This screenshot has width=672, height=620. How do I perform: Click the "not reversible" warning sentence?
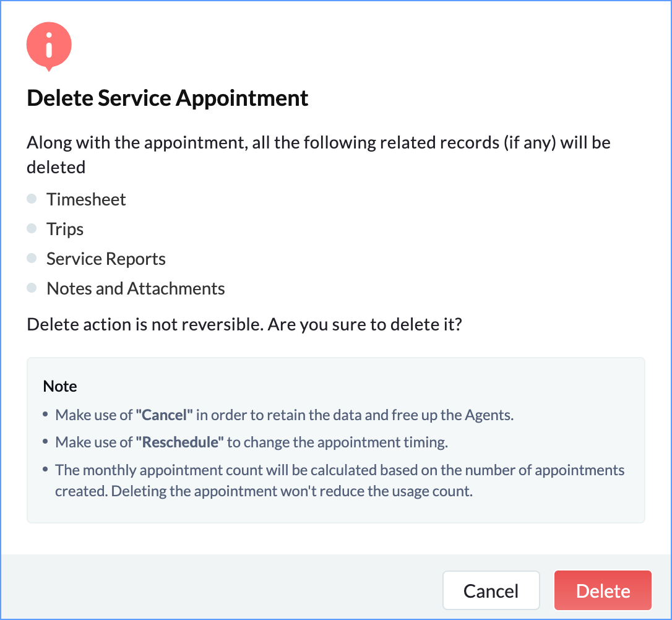244,324
